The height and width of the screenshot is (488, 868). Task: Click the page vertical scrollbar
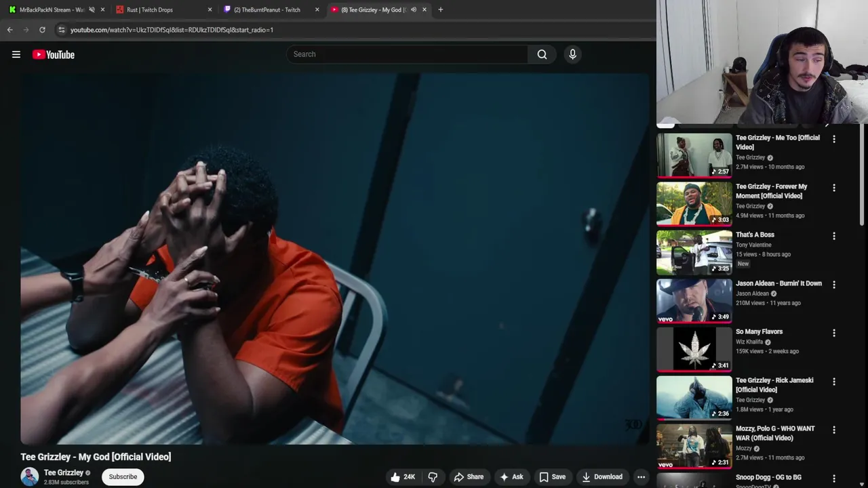(863, 176)
